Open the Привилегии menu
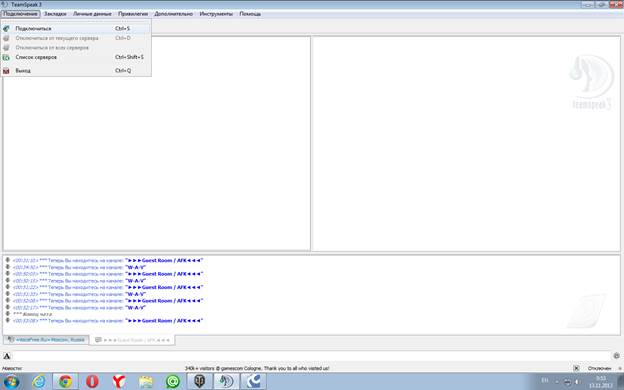 pos(133,14)
